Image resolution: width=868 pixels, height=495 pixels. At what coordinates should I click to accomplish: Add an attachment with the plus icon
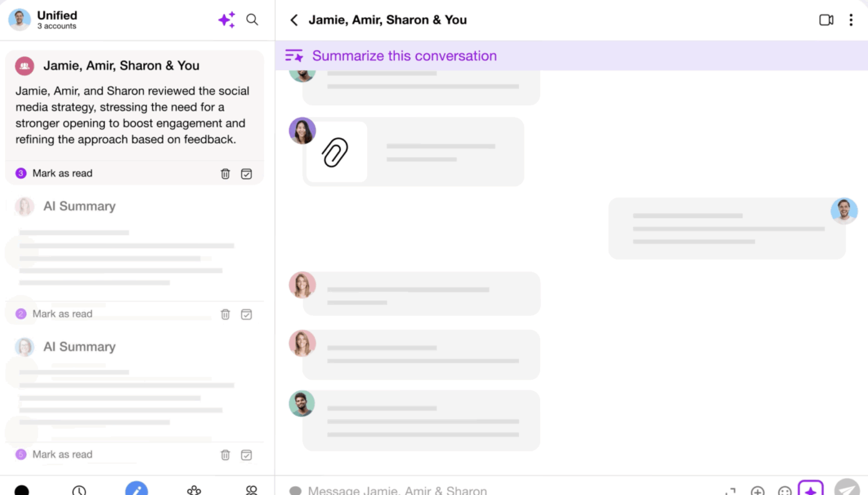tap(758, 491)
